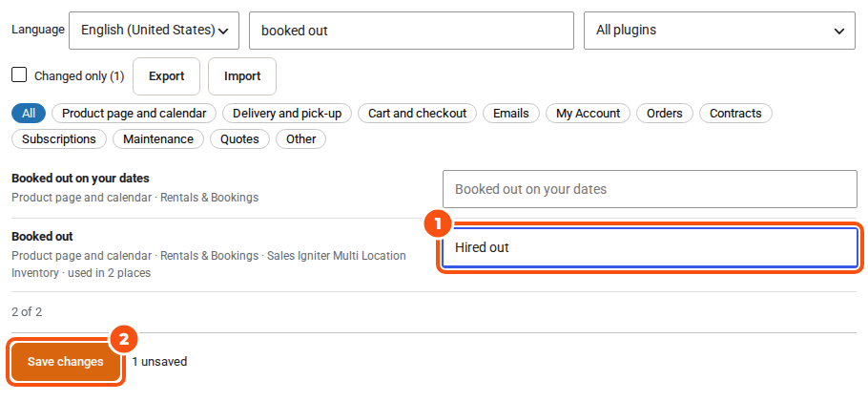Select the All filter pill
Image resolution: width=868 pixels, height=402 pixels.
(29, 113)
